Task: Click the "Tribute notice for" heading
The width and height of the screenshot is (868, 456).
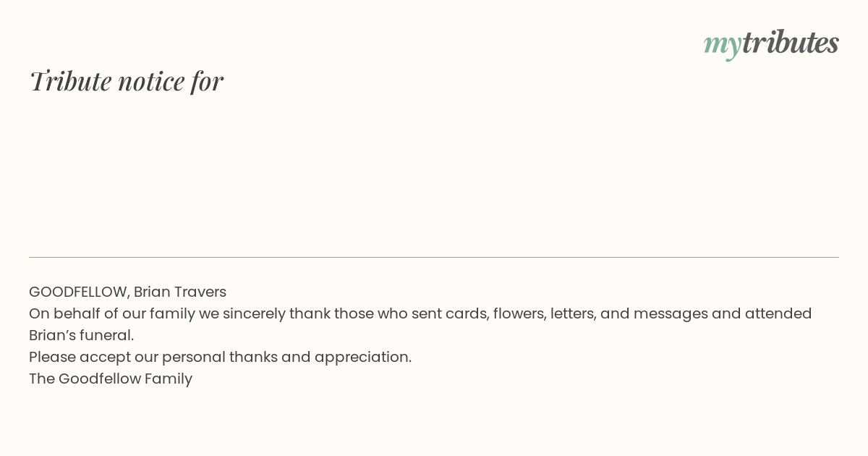Action: (127, 81)
